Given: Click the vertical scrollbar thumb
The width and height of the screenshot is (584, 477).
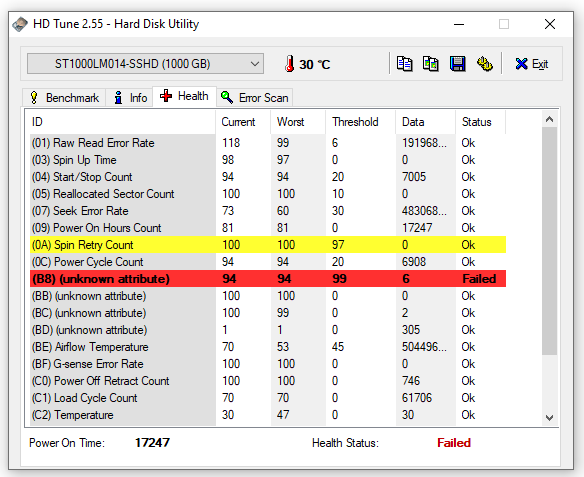Looking at the screenshot, I should (549, 241).
